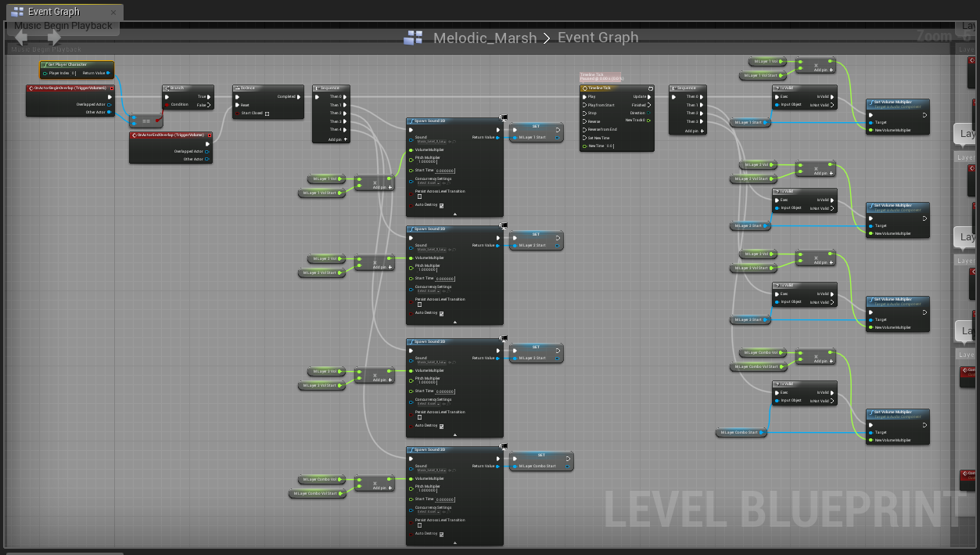Toggle Auto Destroy on M Layer 1 spawn node
Screen dimensions: 980x555
tap(441, 205)
